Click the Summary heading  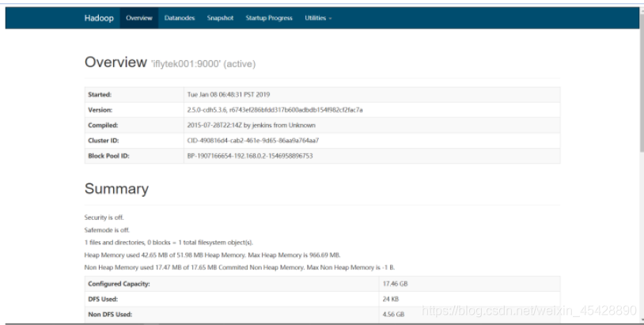coord(116,189)
